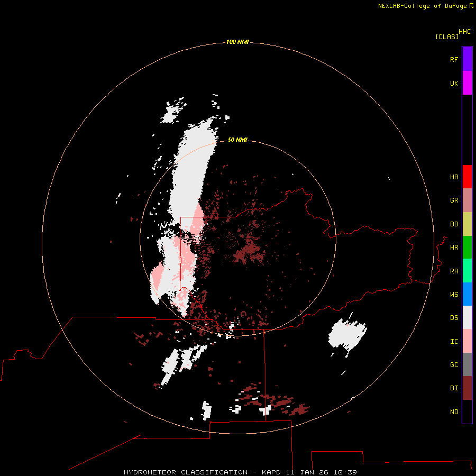Click the BI legend label
The width and height of the screenshot is (476, 476).
pos(454,388)
